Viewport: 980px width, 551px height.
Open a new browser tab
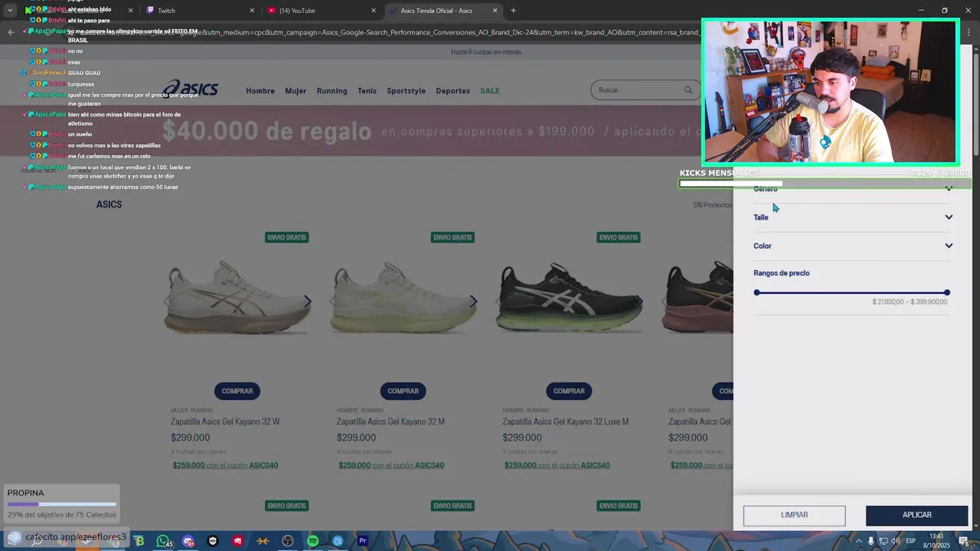tap(513, 11)
